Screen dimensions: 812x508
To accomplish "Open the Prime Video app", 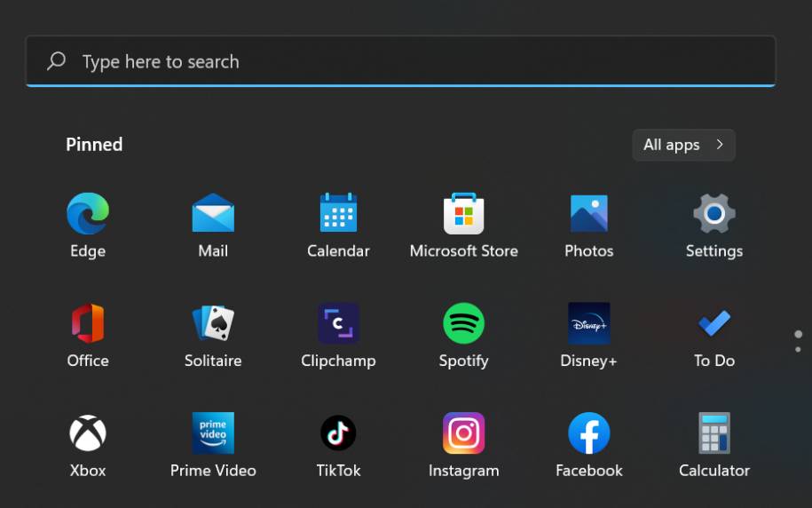I will pos(213,433).
